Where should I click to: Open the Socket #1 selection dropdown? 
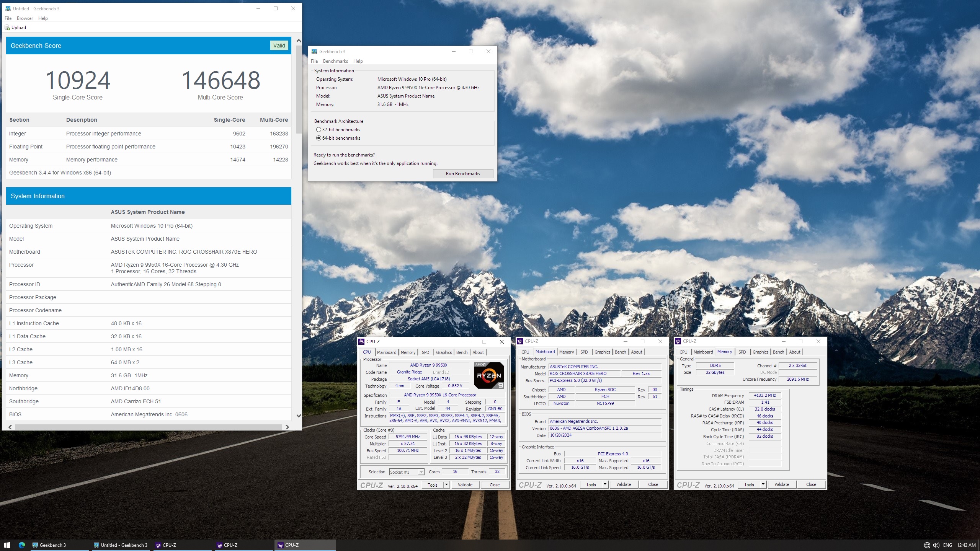point(407,472)
